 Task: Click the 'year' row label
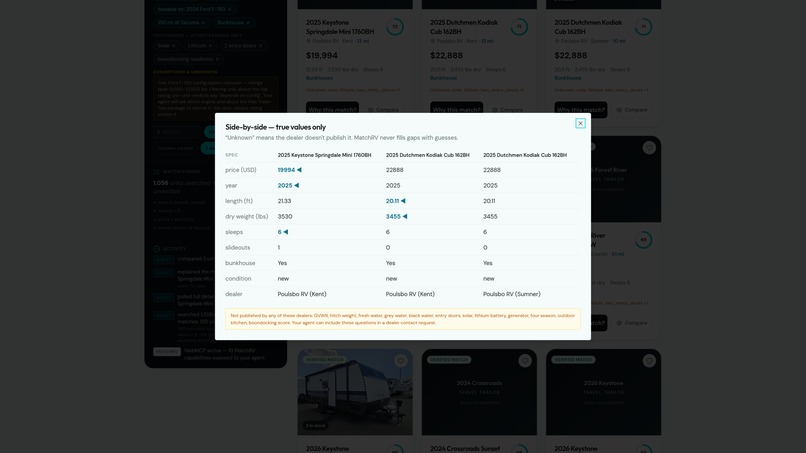231,186
